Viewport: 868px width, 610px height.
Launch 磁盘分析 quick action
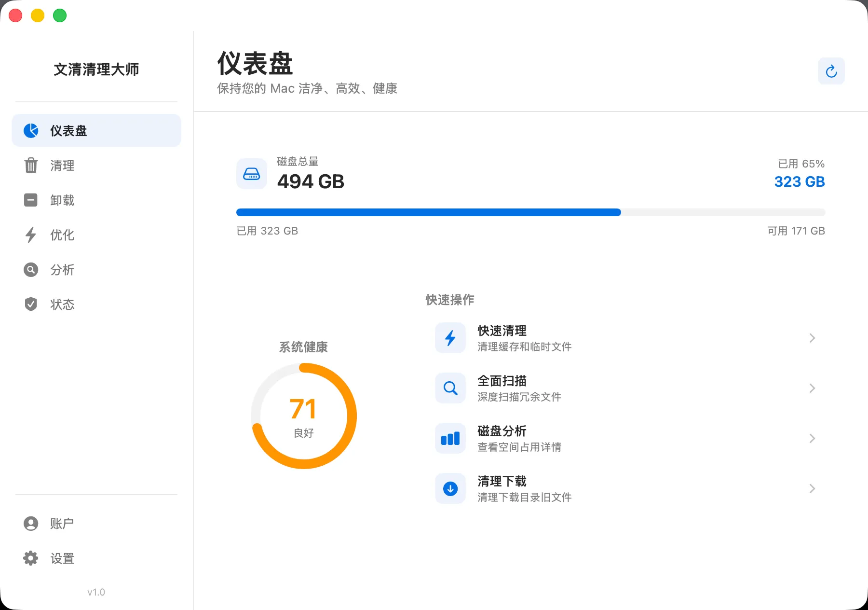tap(625, 438)
